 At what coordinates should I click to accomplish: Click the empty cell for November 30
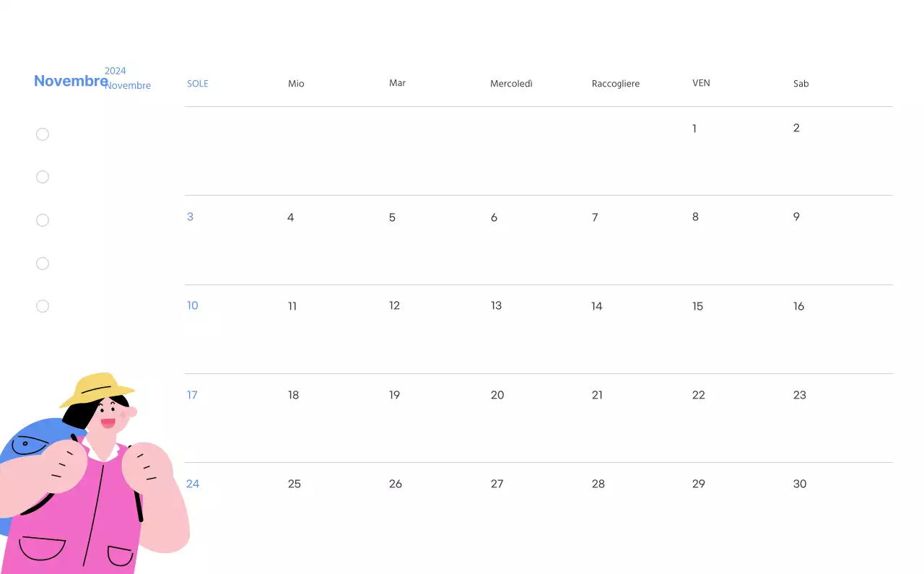pyautogui.click(x=799, y=484)
